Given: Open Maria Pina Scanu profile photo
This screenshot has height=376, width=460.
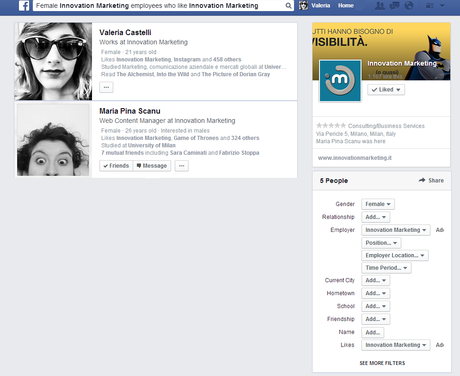Looking at the screenshot, I should (x=53, y=140).
